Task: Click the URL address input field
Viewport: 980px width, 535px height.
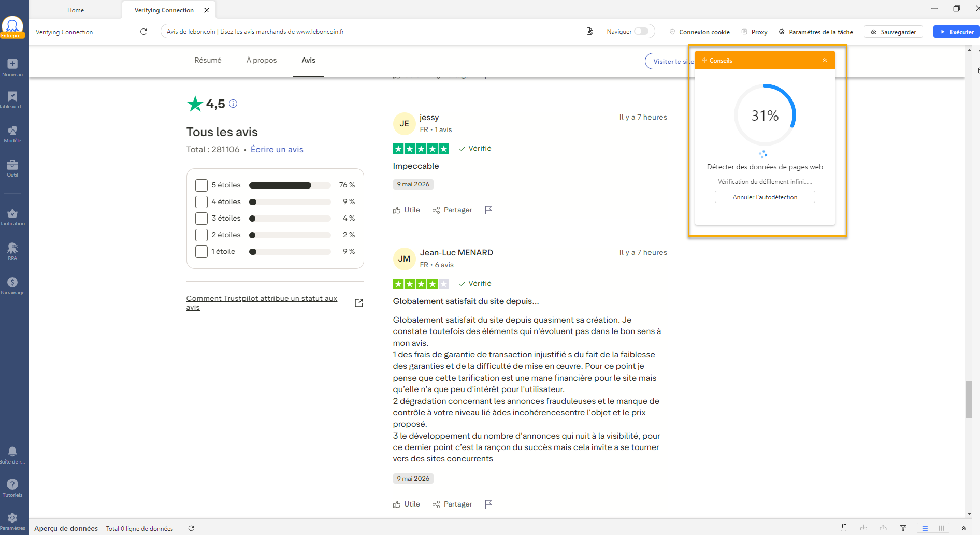Action: [x=373, y=32]
